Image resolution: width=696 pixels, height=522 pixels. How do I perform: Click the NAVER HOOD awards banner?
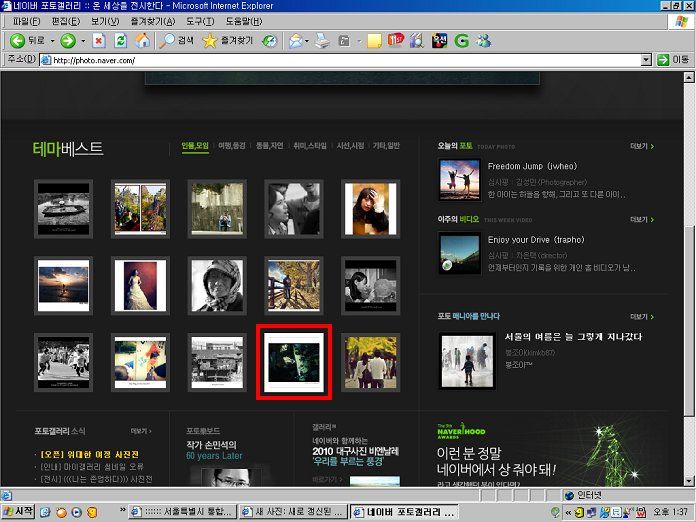(543, 453)
